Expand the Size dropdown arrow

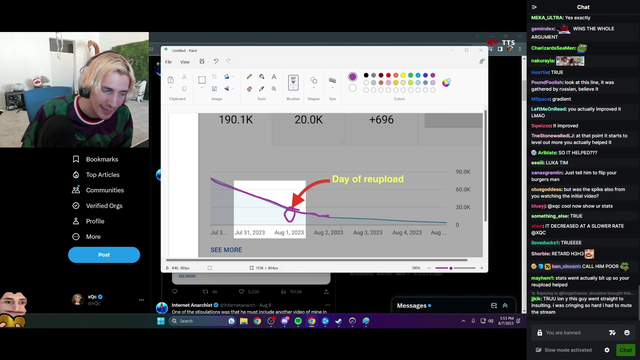332,88
